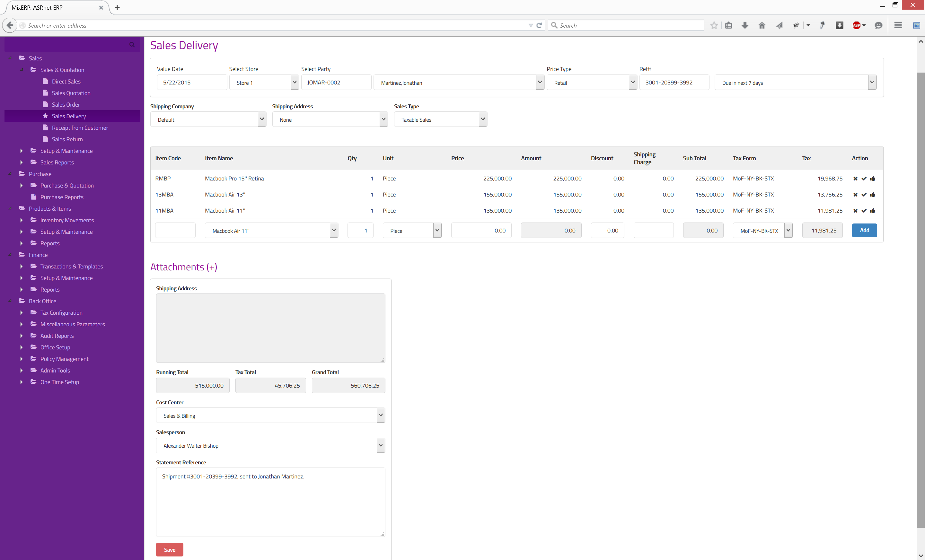925x560 pixels.
Task: Click the blue Add button
Action: pyautogui.click(x=864, y=231)
